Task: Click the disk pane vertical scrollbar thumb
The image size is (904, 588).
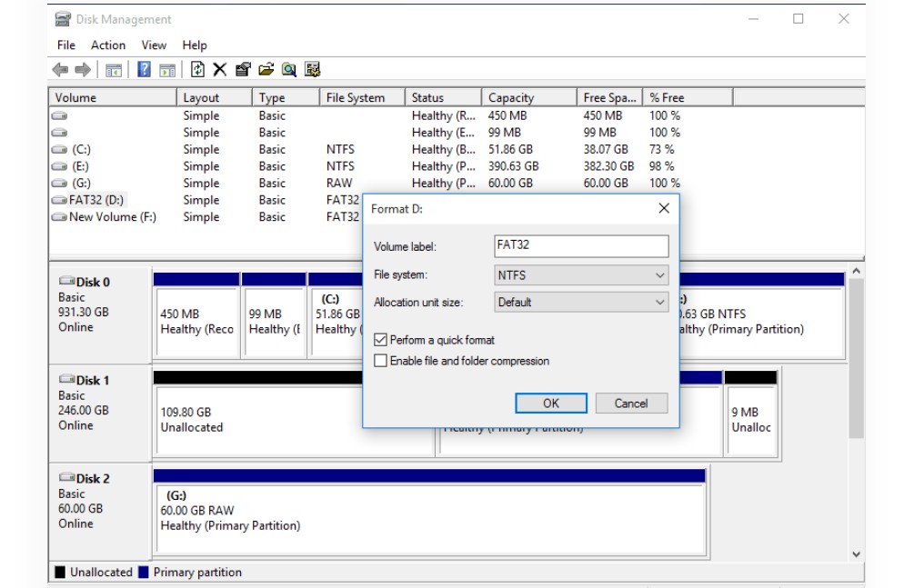Action: coord(856,358)
